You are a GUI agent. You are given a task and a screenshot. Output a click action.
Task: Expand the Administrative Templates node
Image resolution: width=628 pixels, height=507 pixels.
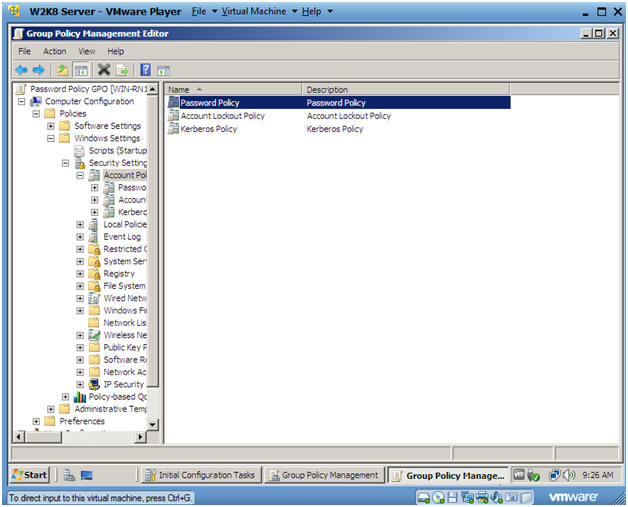(x=50, y=409)
